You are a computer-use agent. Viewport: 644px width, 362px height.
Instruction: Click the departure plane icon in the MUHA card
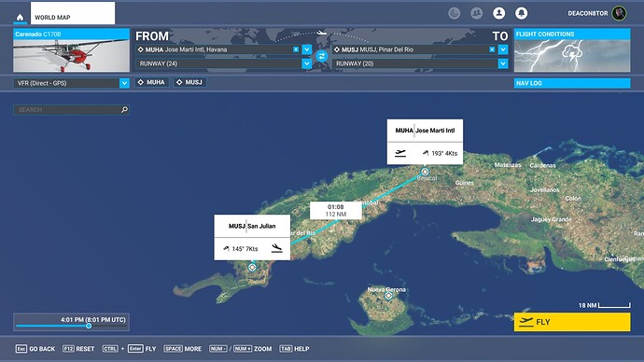(400, 153)
